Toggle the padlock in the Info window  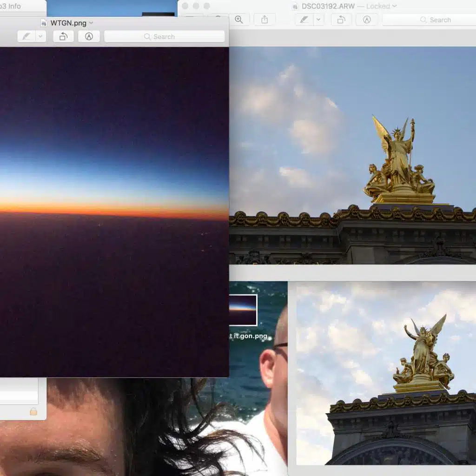(33, 411)
